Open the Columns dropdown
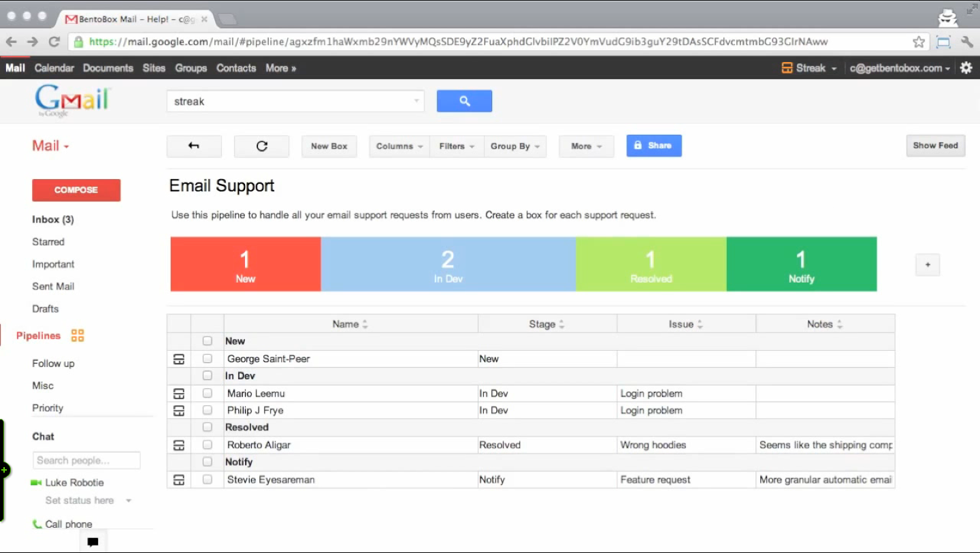The height and width of the screenshot is (553, 980). [399, 146]
